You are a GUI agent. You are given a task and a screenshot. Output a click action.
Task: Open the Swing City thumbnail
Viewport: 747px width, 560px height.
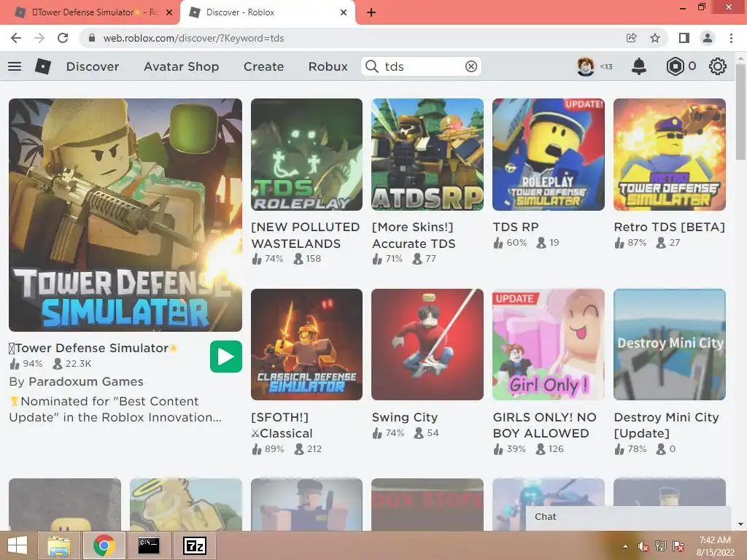point(427,344)
